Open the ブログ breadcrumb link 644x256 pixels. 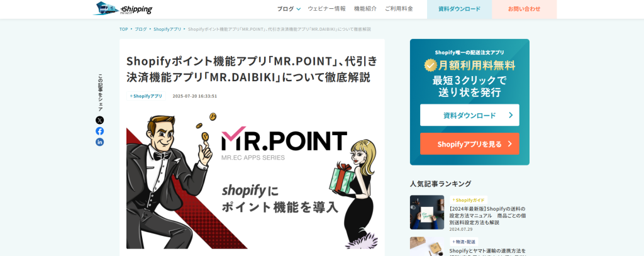click(x=140, y=29)
